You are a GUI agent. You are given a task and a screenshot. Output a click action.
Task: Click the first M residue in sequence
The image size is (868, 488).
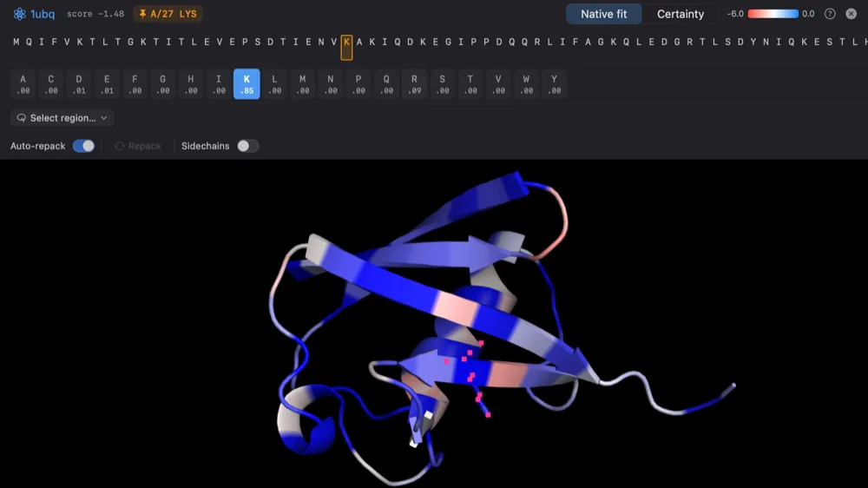(x=16, y=42)
